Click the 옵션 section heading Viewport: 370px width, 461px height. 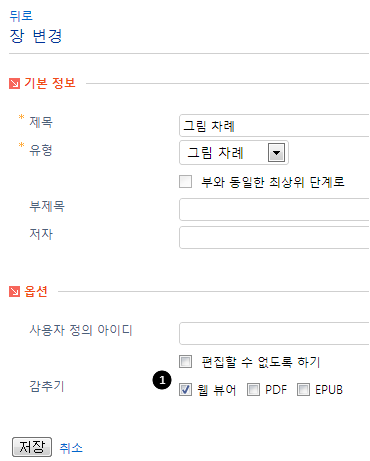point(36,291)
